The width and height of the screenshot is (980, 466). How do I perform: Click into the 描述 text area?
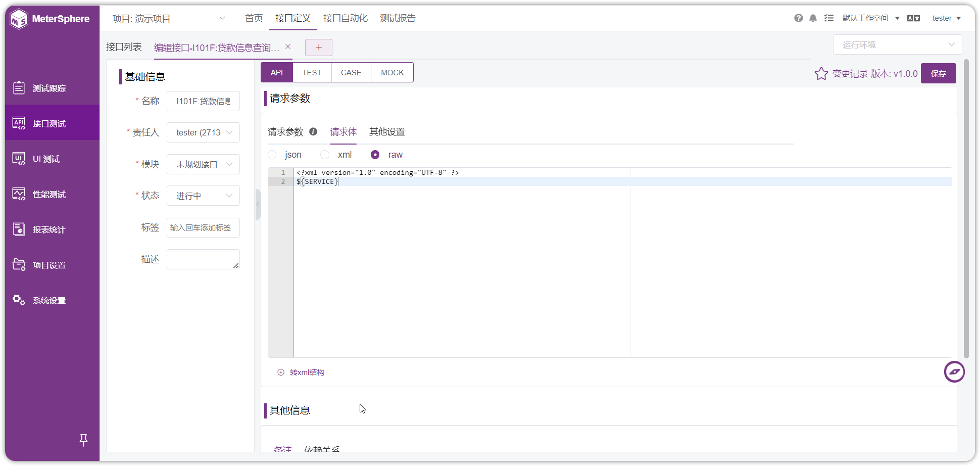click(x=203, y=259)
